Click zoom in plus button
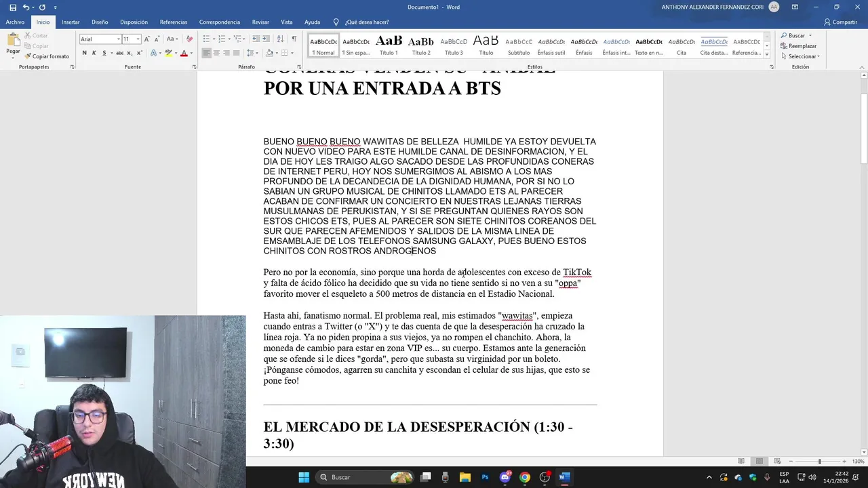Viewport: 868px width, 488px height. (846, 462)
